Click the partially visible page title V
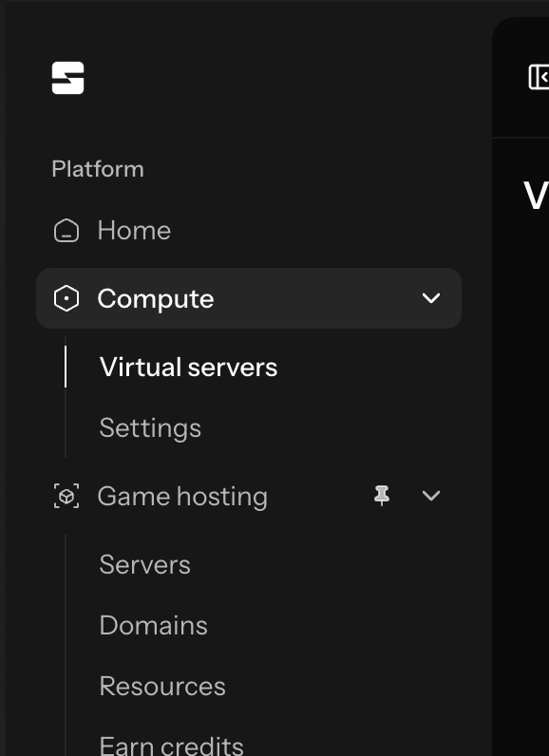Image resolution: width=549 pixels, height=756 pixels. tap(536, 197)
